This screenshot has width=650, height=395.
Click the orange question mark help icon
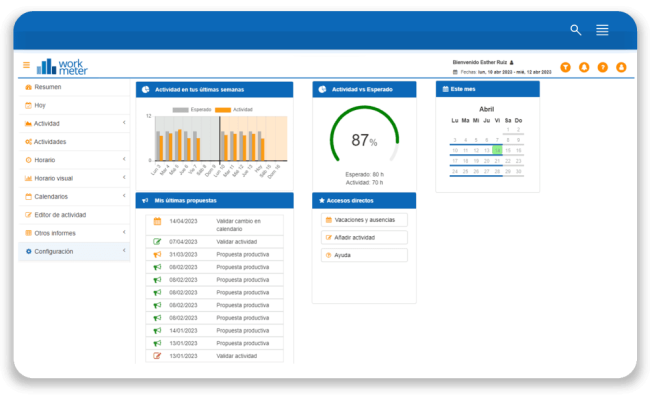click(x=603, y=67)
